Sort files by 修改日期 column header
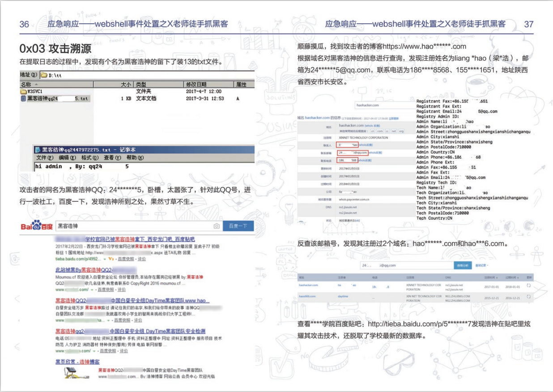The height and width of the screenshot is (392, 553). (x=196, y=85)
